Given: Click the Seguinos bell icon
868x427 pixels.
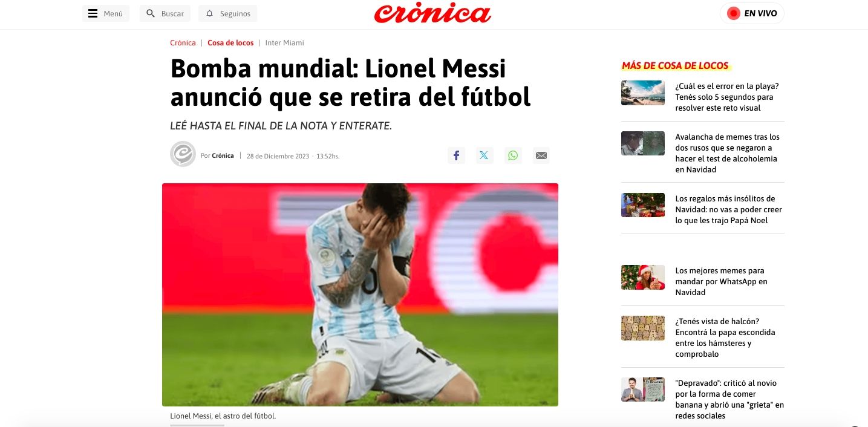Looking at the screenshot, I should tap(210, 13).
